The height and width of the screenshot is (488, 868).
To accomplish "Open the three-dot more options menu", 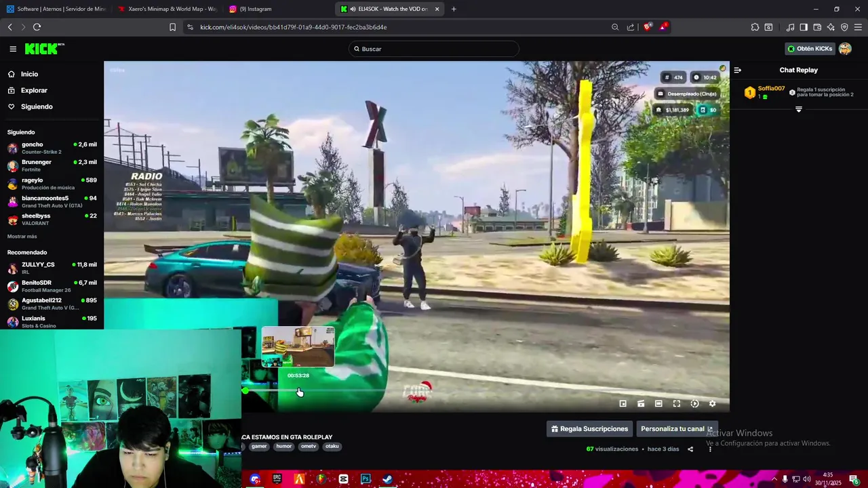I will pyautogui.click(x=710, y=449).
